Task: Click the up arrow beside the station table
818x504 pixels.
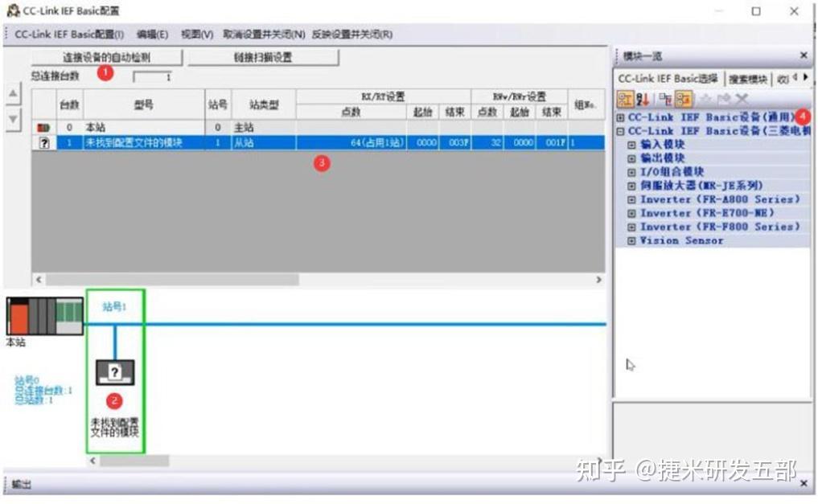Action: click(11, 95)
